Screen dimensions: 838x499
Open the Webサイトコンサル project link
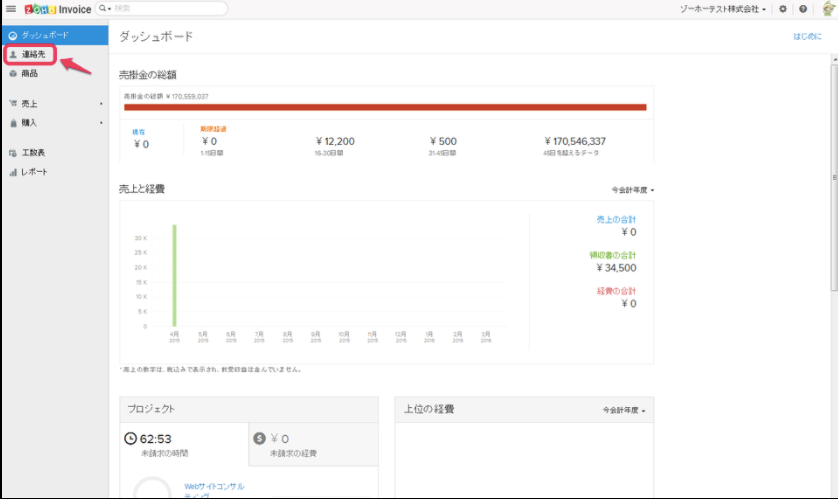coord(214,487)
